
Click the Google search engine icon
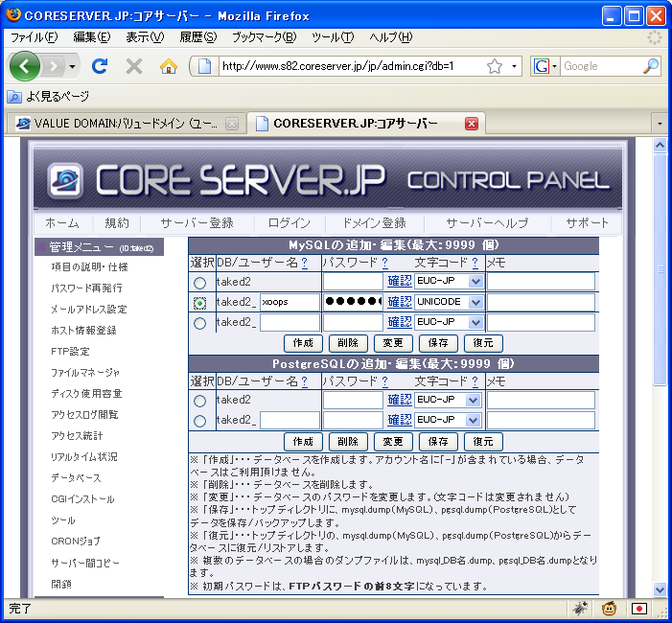pyautogui.click(x=543, y=66)
